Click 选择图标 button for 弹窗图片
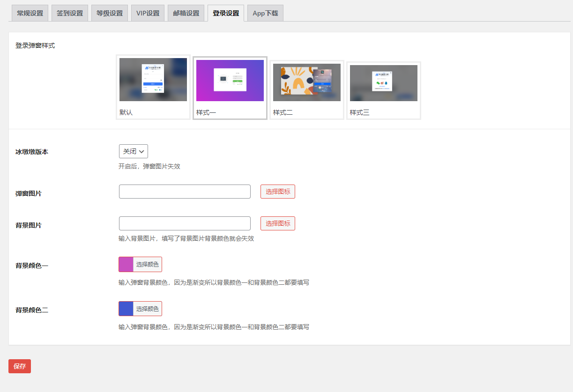 click(x=278, y=192)
